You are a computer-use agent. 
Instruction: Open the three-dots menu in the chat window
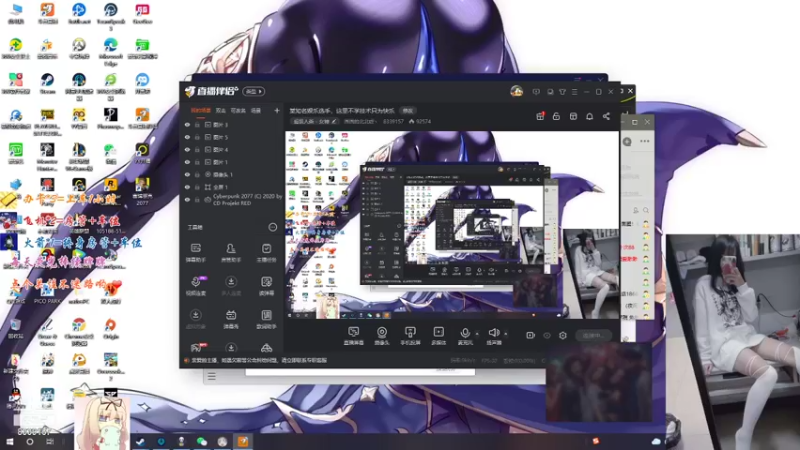tap(645, 141)
